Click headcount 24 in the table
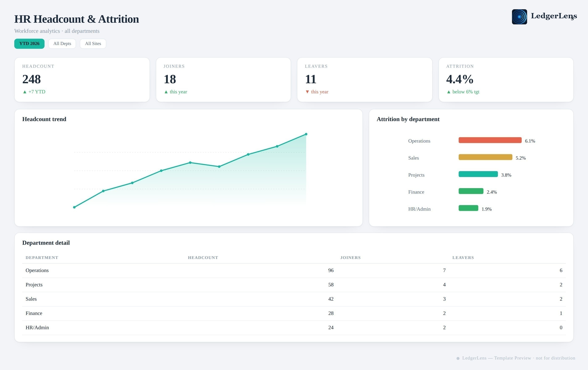Screen dimensions: 588x370 pos(331,328)
